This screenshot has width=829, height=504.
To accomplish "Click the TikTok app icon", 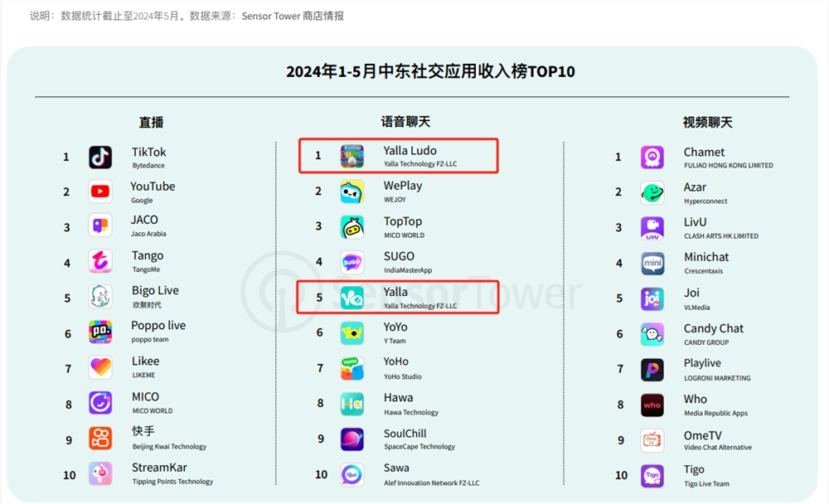I will pos(100,157).
